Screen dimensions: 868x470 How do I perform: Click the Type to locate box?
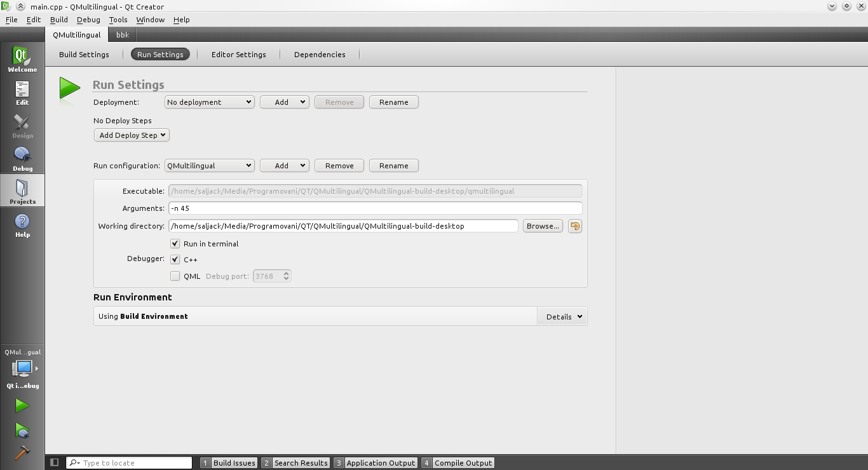(129, 463)
